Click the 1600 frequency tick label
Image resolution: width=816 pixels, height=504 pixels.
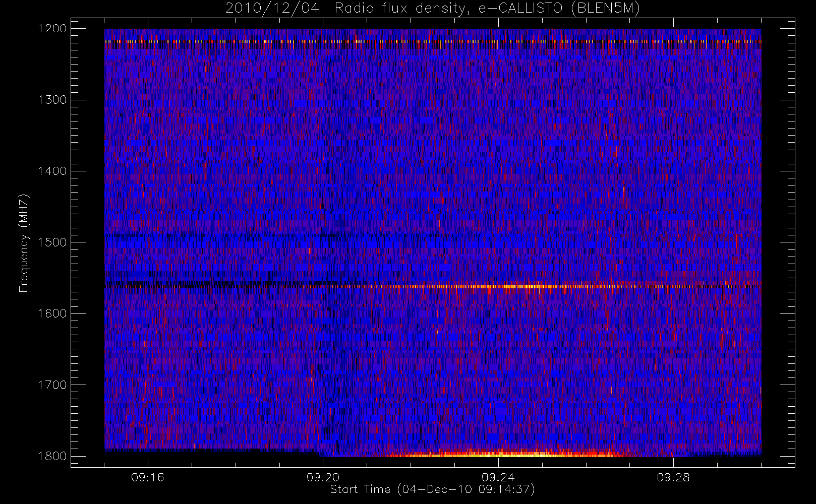(52, 313)
